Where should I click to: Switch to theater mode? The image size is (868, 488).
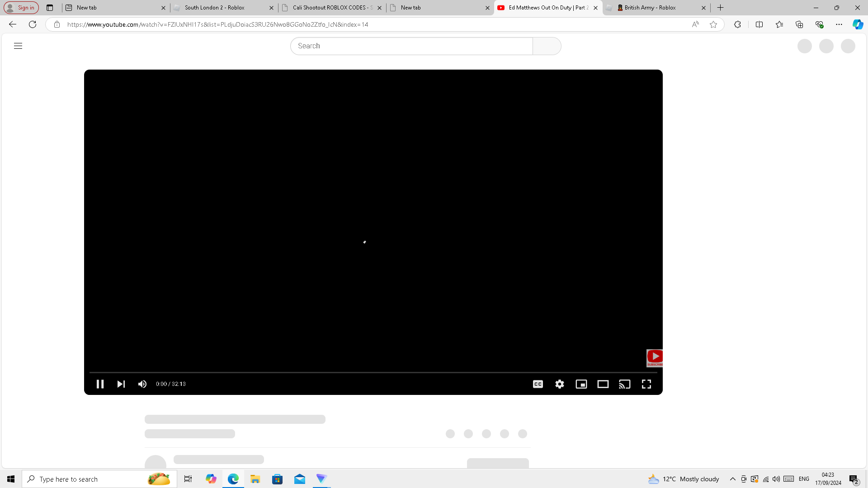point(603,384)
